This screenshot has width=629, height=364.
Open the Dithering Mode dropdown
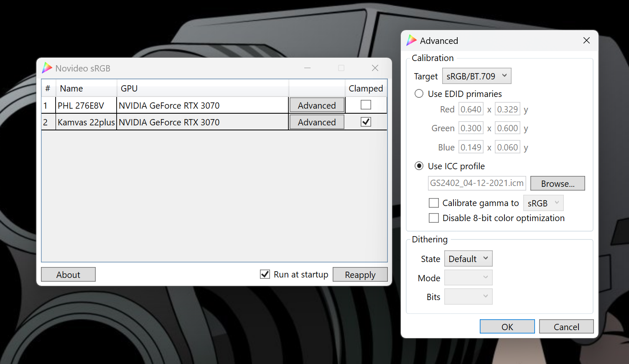pyautogui.click(x=468, y=278)
